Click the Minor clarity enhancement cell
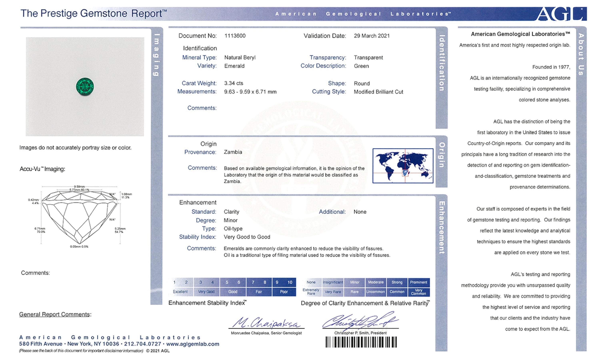The width and height of the screenshot is (600, 364). coord(355,282)
